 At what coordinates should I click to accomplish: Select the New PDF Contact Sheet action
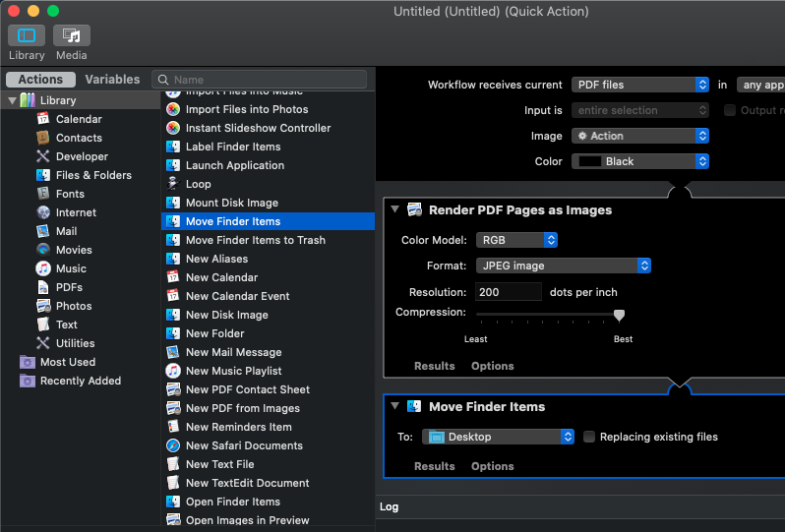click(268, 389)
